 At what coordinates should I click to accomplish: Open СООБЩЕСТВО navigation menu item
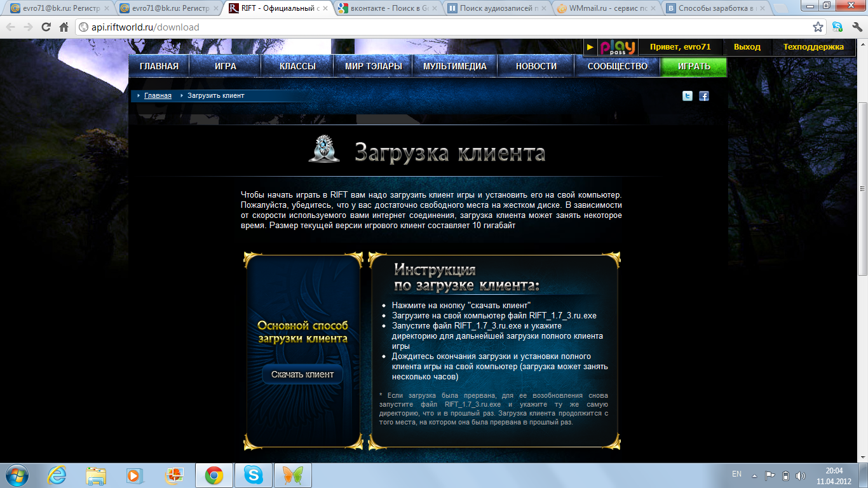(x=618, y=66)
